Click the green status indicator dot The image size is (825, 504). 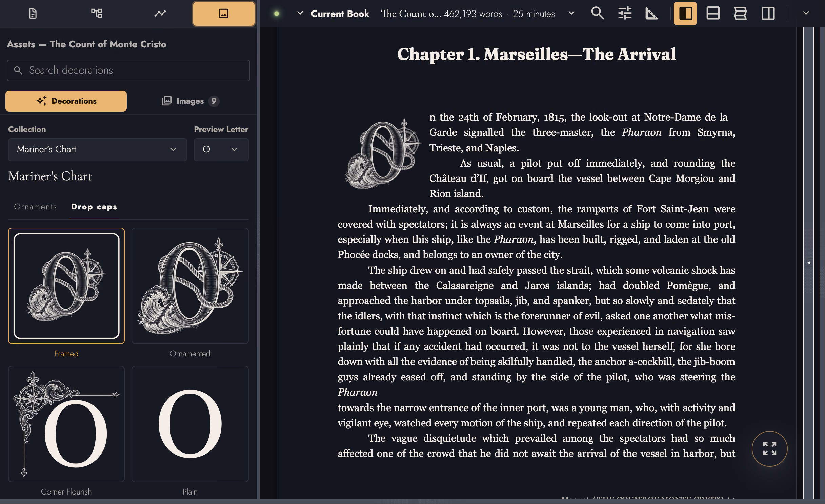[x=277, y=14]
